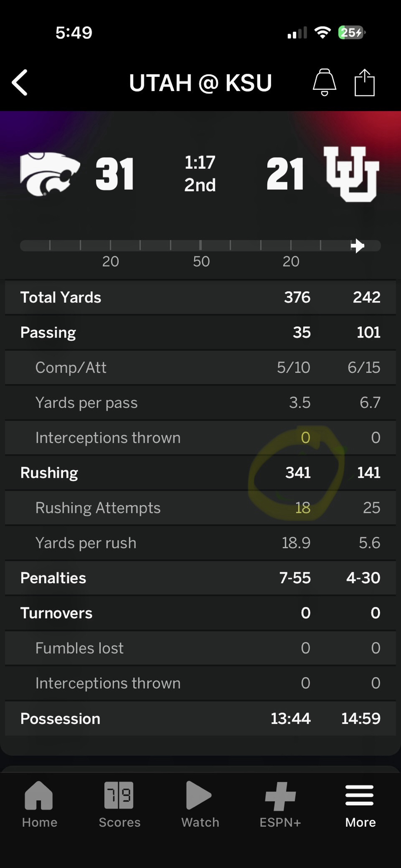Tap the Kansas State Wildcats logo
Image resolution: width=401 pixels, height=868 pixels.
pyautogui.click(x=50, y=174)
